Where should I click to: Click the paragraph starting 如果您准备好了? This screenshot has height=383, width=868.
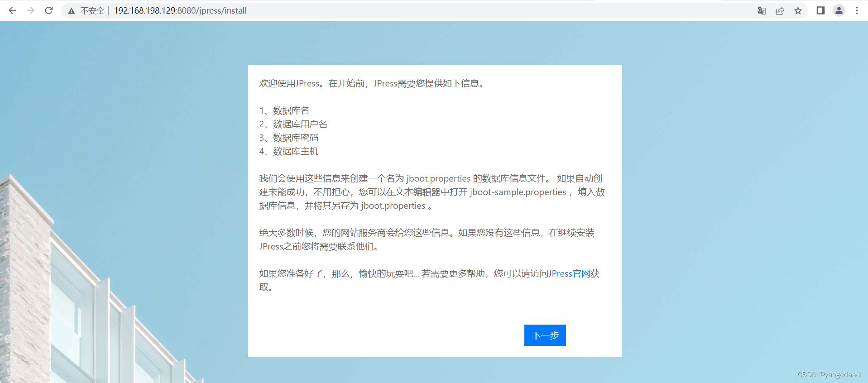(x=429, y=280)
